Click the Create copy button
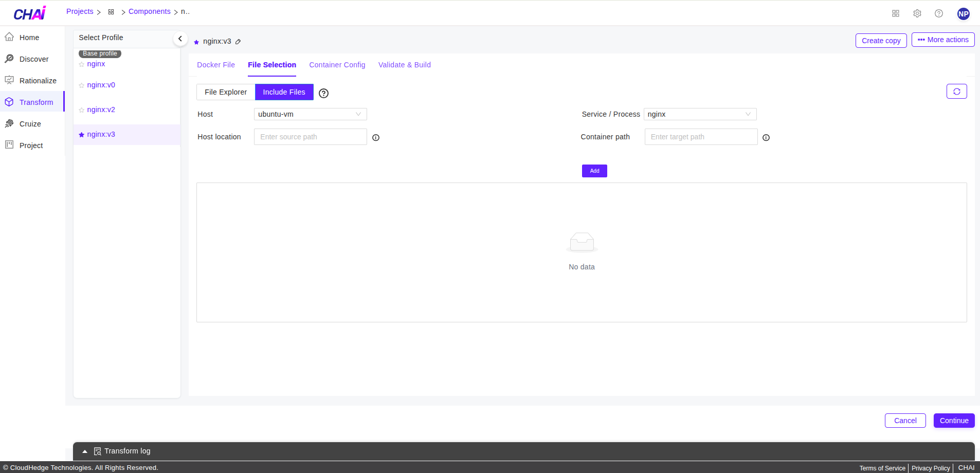This screenshot has height=473, width=980. [881, 41]
